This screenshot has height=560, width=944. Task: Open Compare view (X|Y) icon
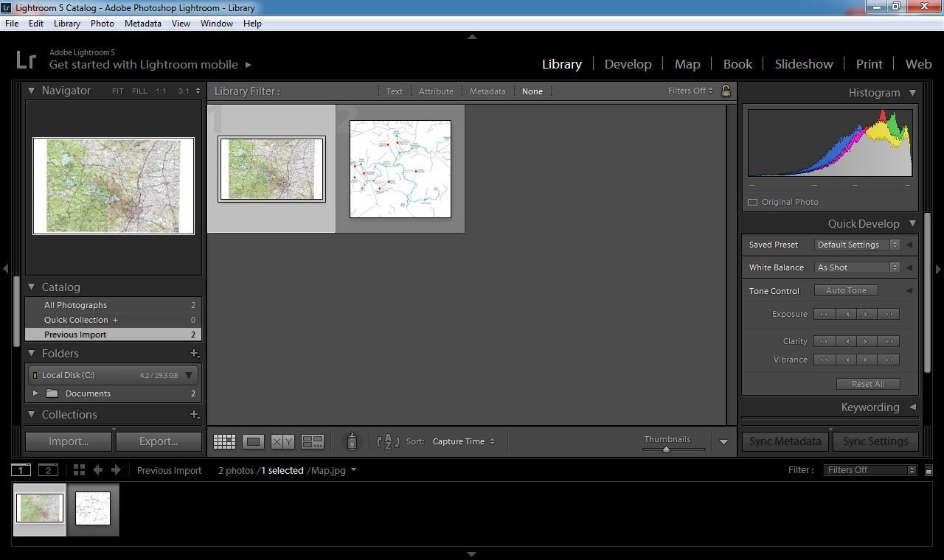point(282,441)
